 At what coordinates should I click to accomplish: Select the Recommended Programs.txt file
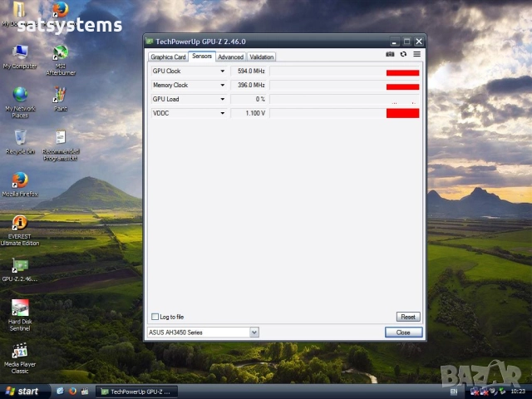[x=61, y=145]
